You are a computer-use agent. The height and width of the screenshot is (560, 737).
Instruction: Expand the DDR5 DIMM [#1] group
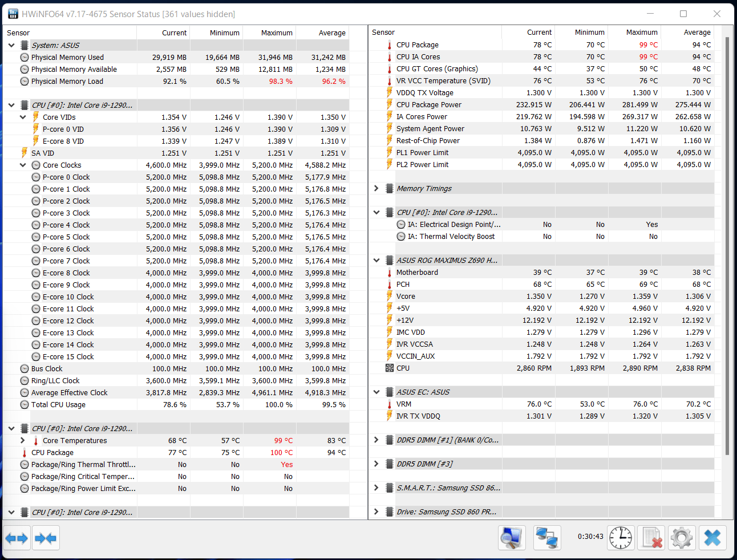tap(376, 440)
